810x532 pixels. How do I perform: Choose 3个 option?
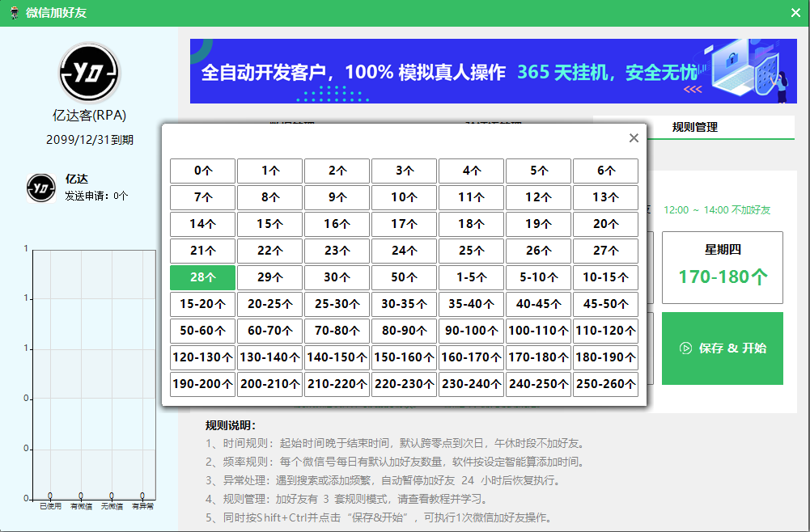coord(404,171)
